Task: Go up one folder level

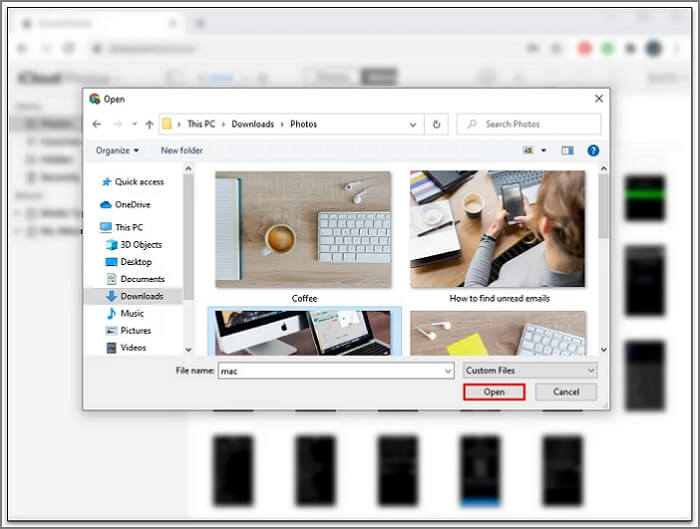Action: pos(150,125)
